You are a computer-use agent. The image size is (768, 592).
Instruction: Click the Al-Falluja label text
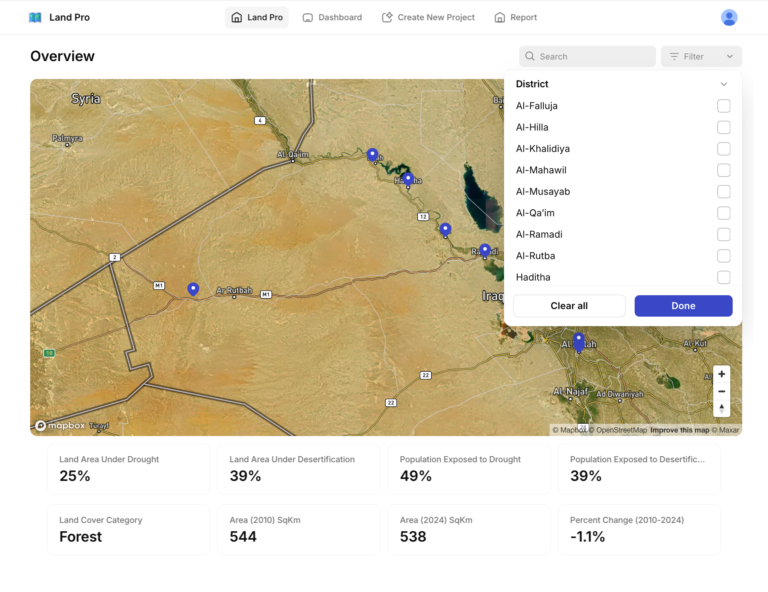pos(536,106)
